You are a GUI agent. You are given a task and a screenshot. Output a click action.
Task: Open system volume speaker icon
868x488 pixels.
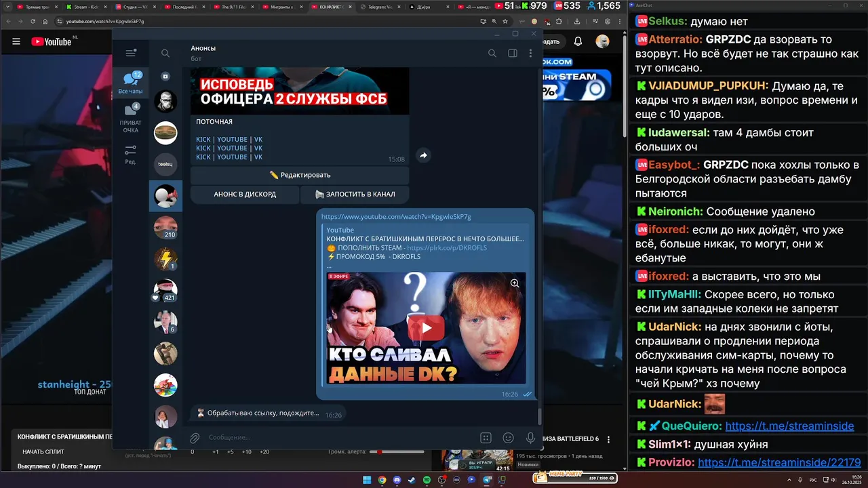click(835, 480)
